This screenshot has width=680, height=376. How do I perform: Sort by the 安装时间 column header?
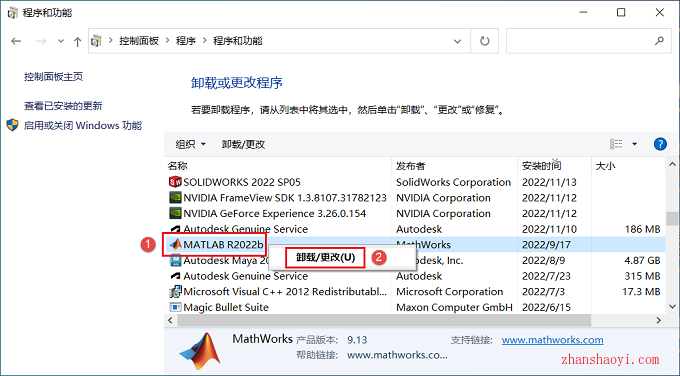pyautogui.click(x=554, y=166)
